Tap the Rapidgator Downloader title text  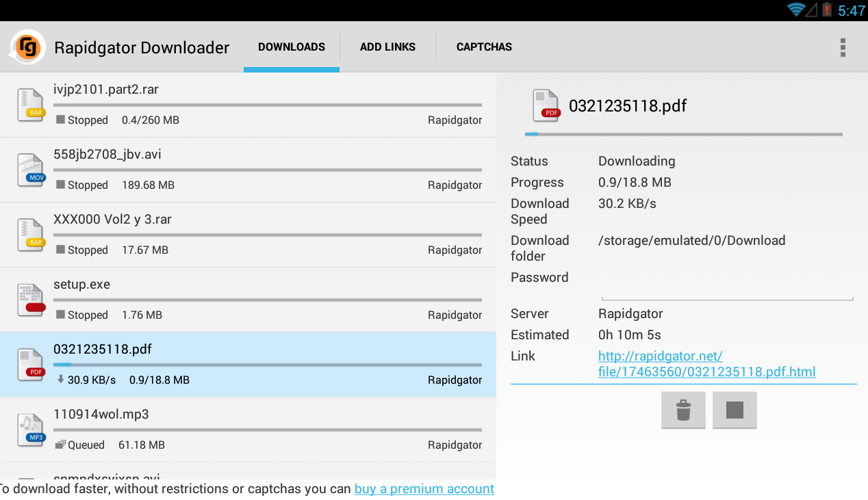(x=142, y=48)
